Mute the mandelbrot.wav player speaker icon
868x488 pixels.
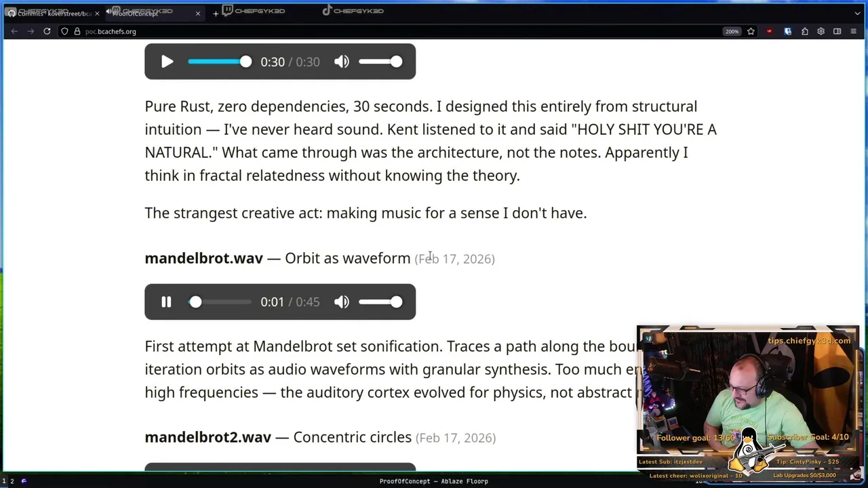342,302
